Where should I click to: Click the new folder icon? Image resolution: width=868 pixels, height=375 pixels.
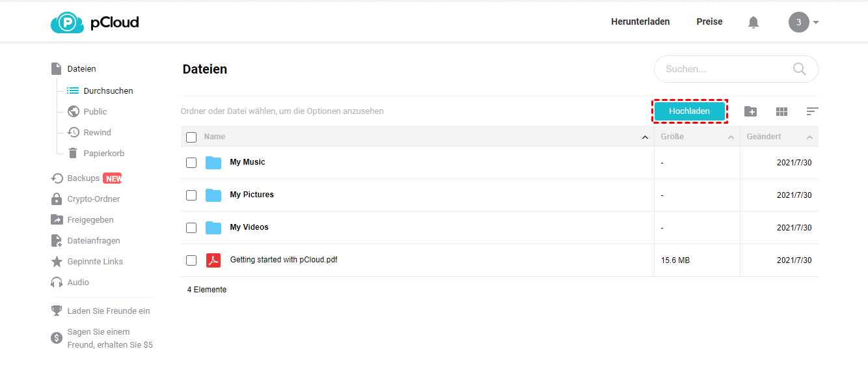(750, 111)
